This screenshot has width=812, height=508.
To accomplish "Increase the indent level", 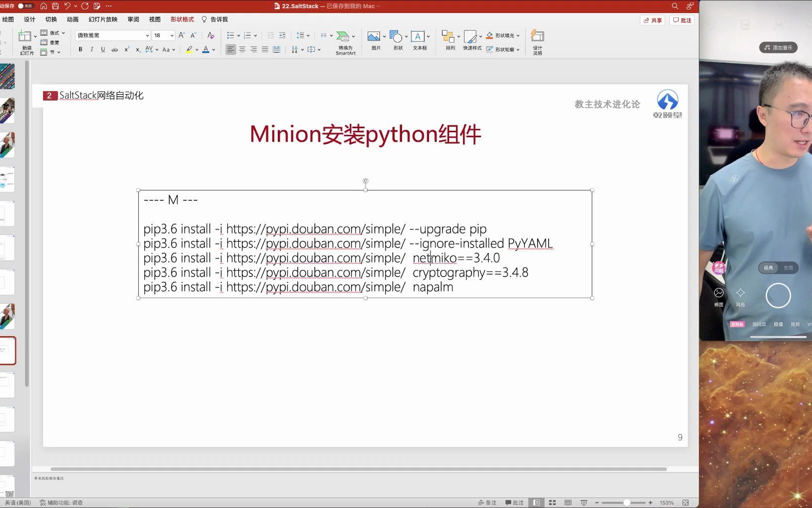I will click(282, 36).
